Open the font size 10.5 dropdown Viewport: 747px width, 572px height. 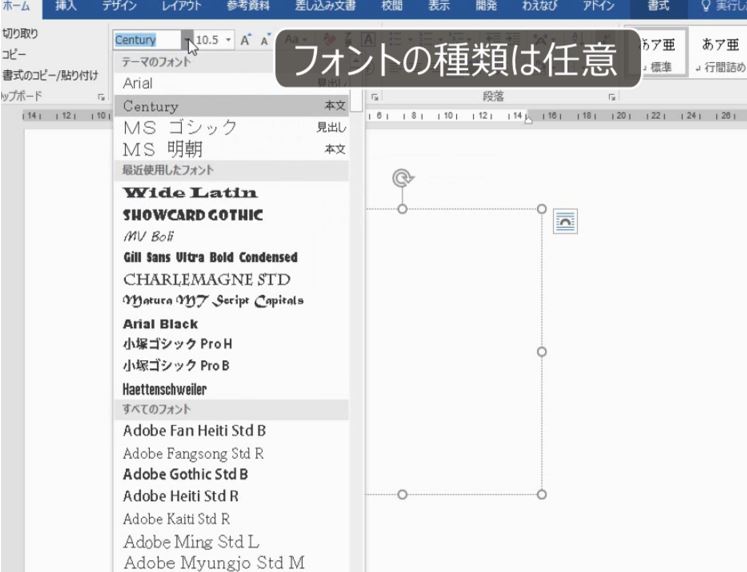click(229, 40)
